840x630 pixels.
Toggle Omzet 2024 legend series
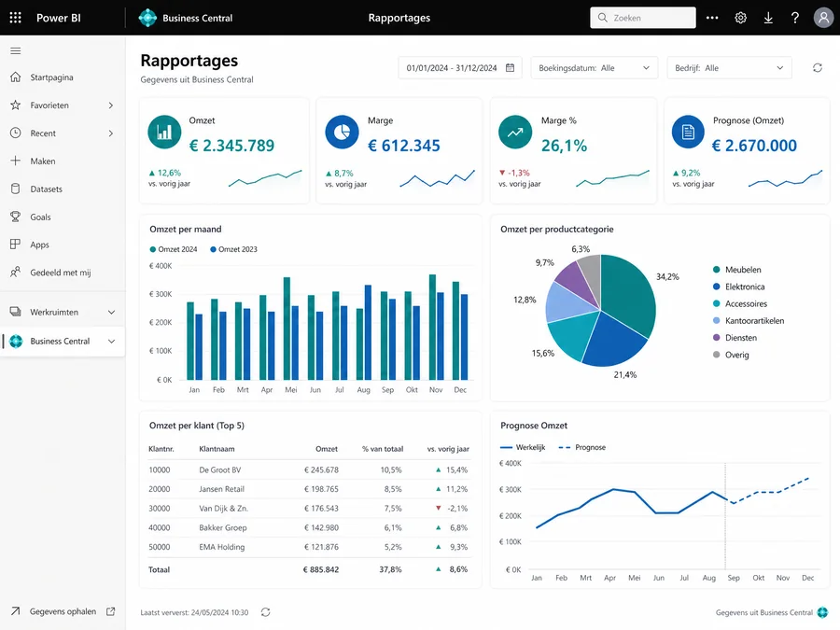tap(174, 249)
